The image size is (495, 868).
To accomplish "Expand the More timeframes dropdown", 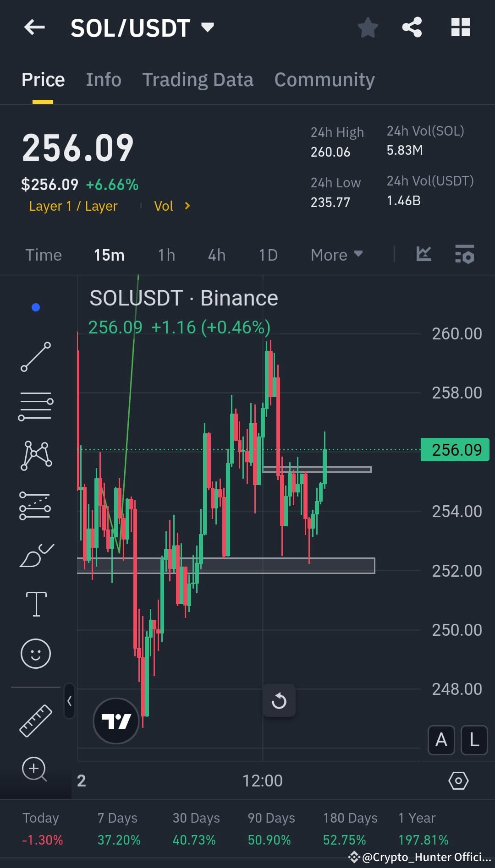I will point(336,255).
